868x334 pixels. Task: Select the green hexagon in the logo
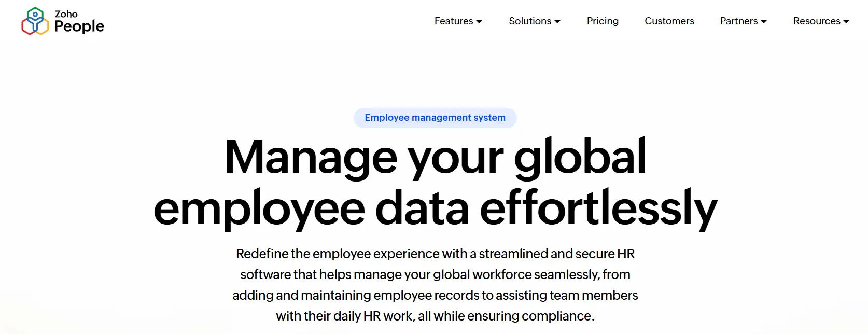pyautogui.click(x=35, y=9)
